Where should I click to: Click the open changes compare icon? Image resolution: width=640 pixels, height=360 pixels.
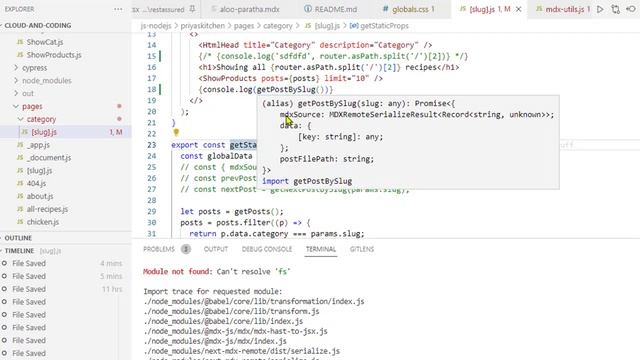[x=616, y=9]
